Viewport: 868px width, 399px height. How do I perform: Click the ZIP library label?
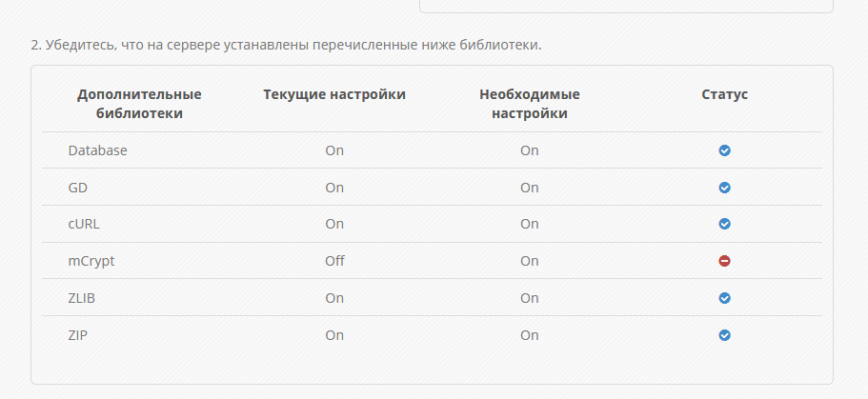click(77, 335)
